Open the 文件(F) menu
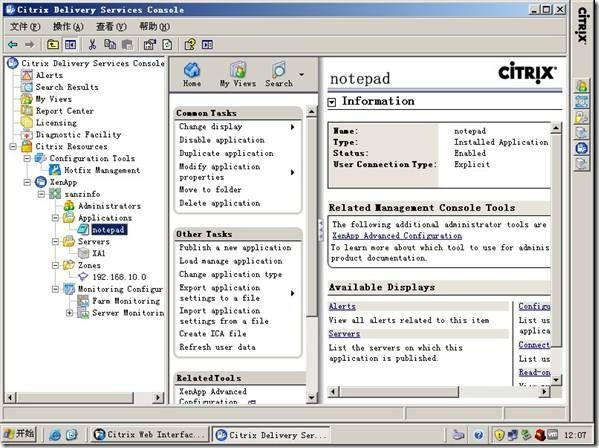 click(x=24, y=26)
